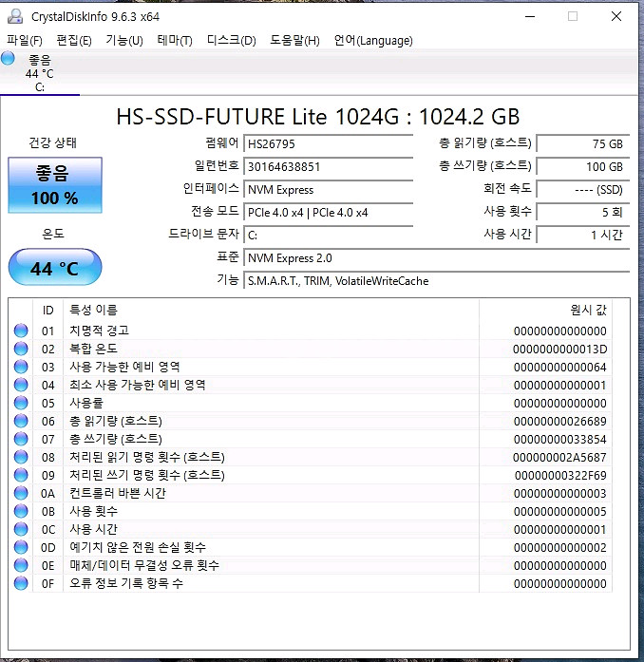Click the power on count value 5 회

[x=583, y=212]
